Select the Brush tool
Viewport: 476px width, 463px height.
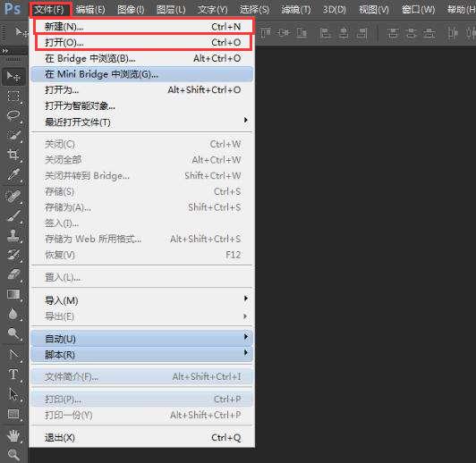tap(13, 216)
